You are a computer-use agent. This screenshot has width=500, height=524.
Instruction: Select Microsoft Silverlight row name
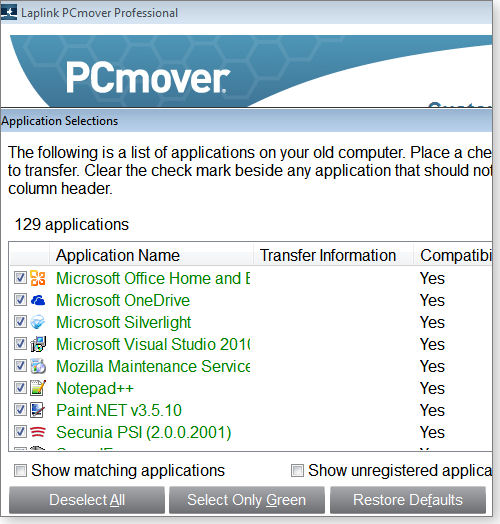click(x=124, y=322)
